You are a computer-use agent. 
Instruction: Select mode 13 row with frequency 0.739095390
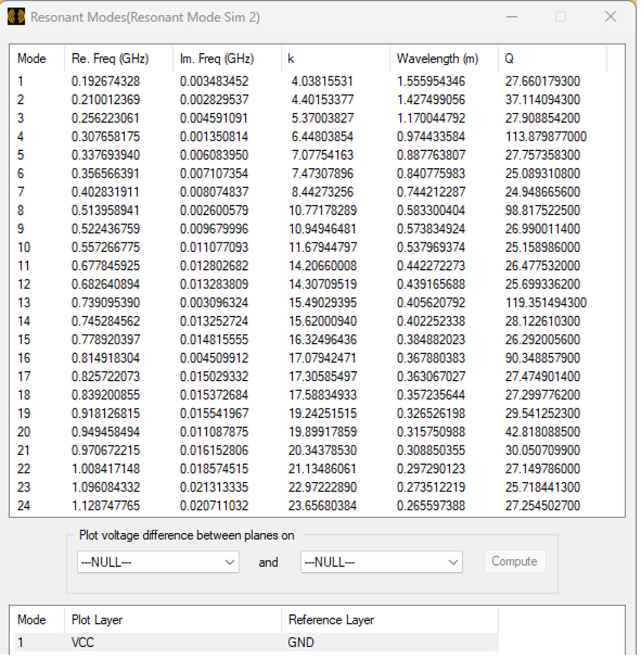coord(310,303)
